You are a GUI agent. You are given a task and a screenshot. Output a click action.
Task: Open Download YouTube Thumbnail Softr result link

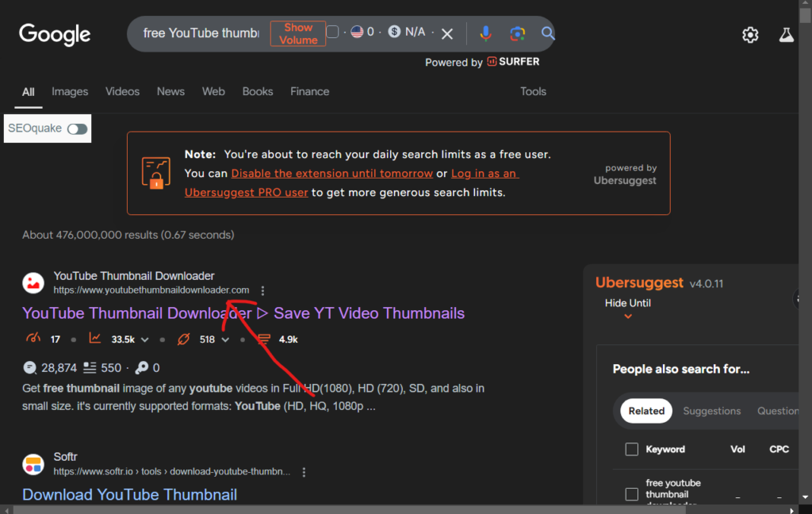pos(129,495)
